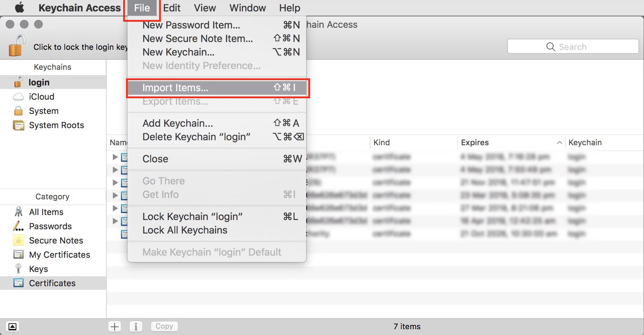The height and width of the screenshot is (335, 644).
Task: Click the add (+) button
Action: [115, 326]
